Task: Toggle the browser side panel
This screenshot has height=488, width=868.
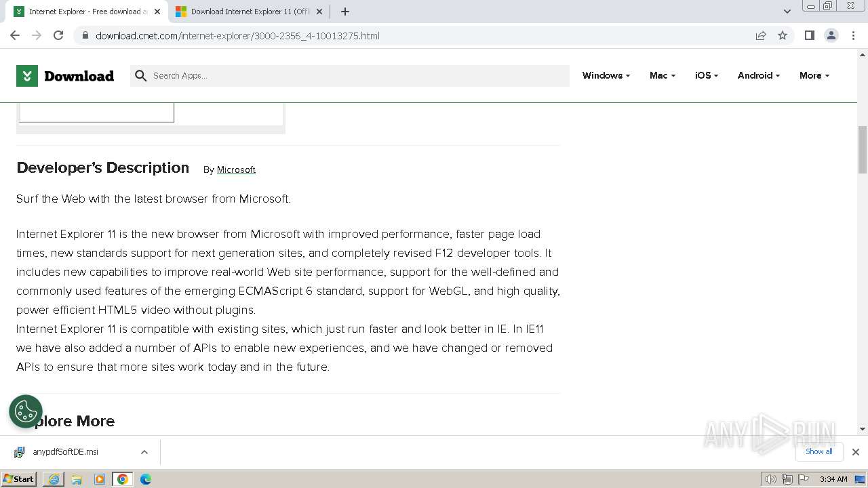Action: [809, 35]
